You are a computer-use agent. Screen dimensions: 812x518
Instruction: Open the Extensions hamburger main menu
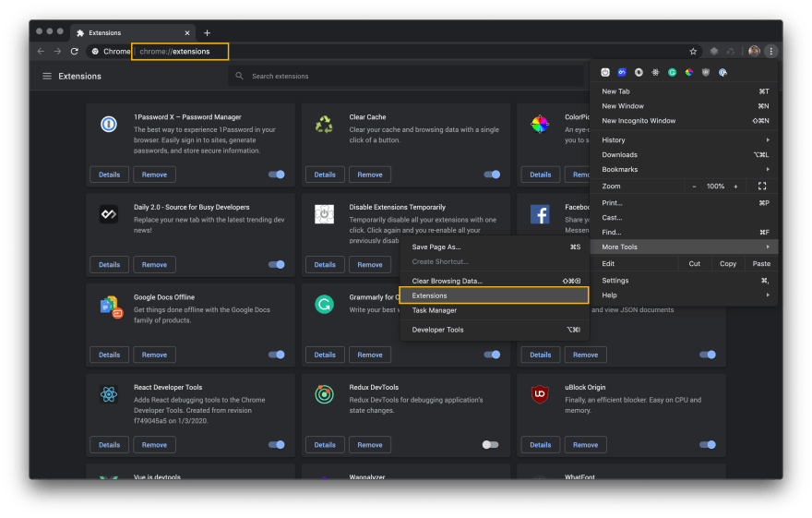click(47, 76)
